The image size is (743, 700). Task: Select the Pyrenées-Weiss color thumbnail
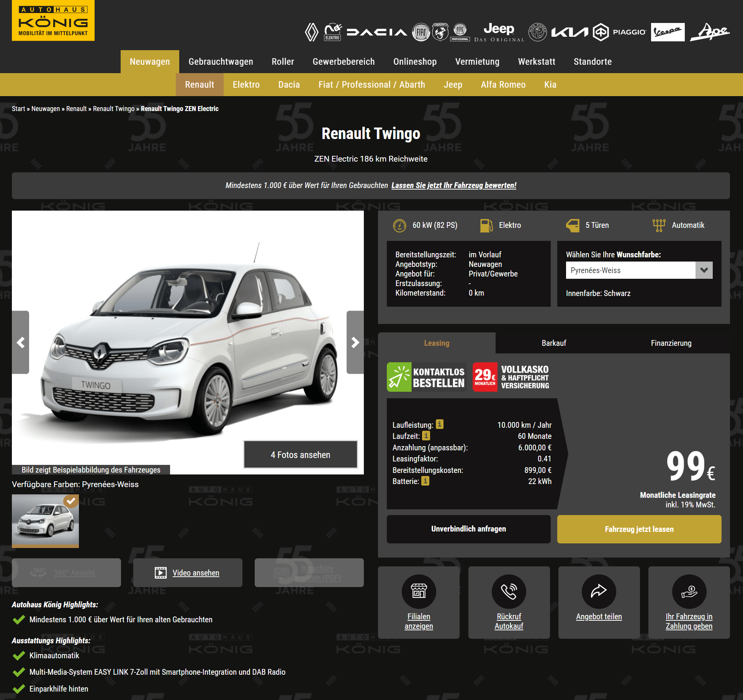pos(45,521)
